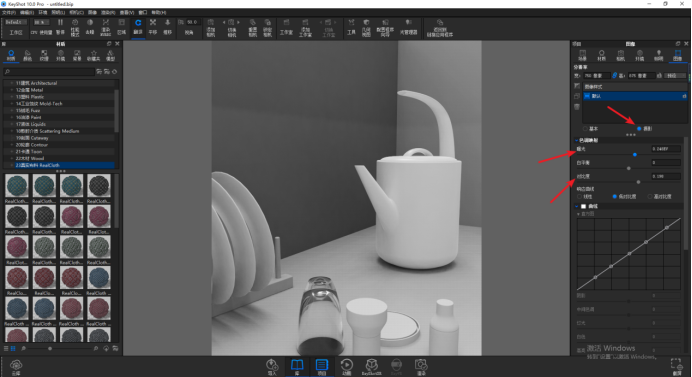Open the File menu
The width and height of the screenshot is (692, 377).
(x=9, y=13)
